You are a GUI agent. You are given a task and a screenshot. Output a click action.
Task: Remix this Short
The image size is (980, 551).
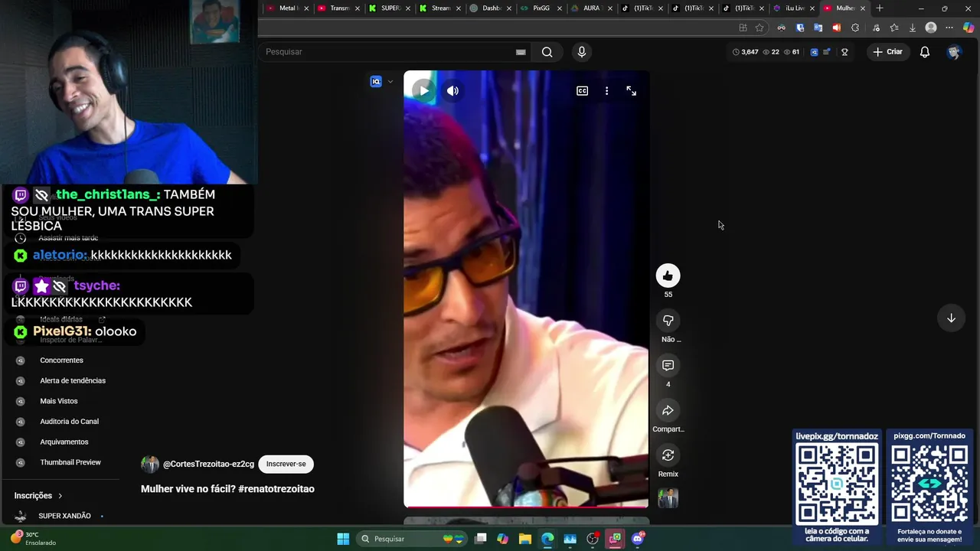point(668,455)
